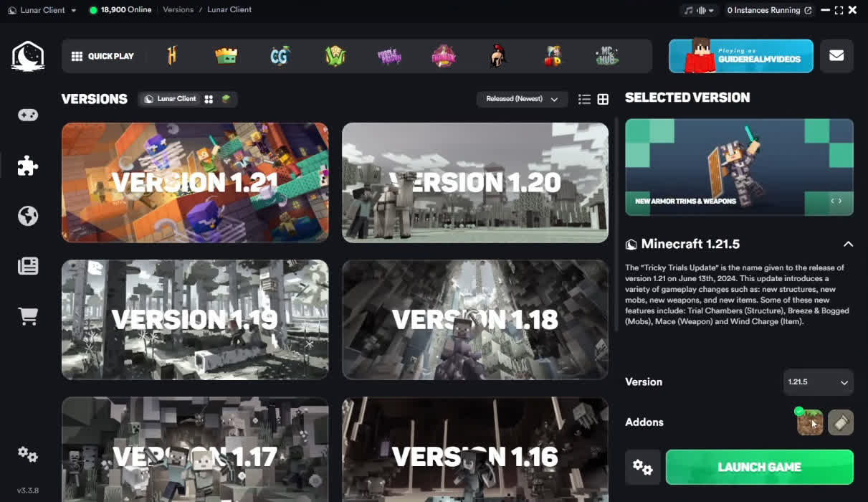Image resolution: width=868 pixels, height=502 pixels.
Task: Open the Released (Newest) sort dropdown
Action: click(522, 99)
